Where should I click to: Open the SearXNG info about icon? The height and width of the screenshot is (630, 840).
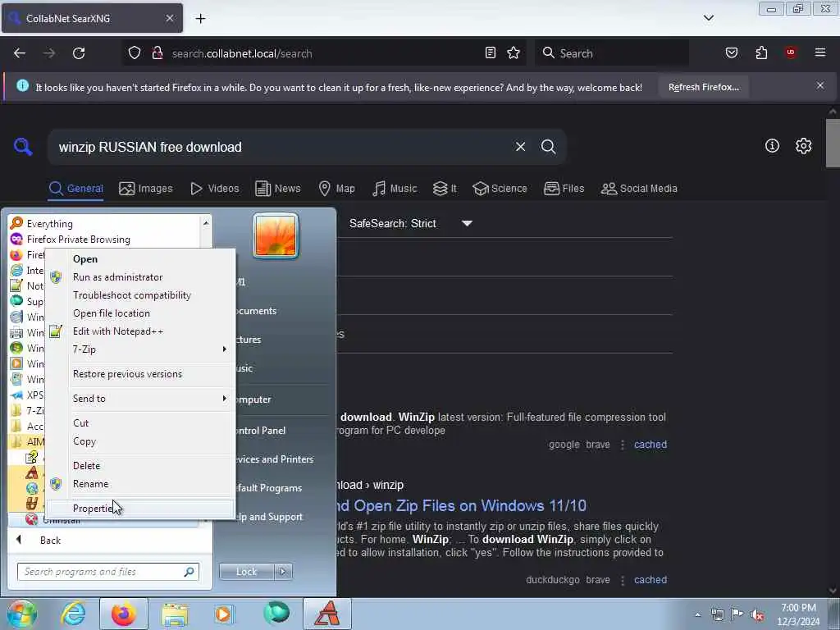(772, 146)
